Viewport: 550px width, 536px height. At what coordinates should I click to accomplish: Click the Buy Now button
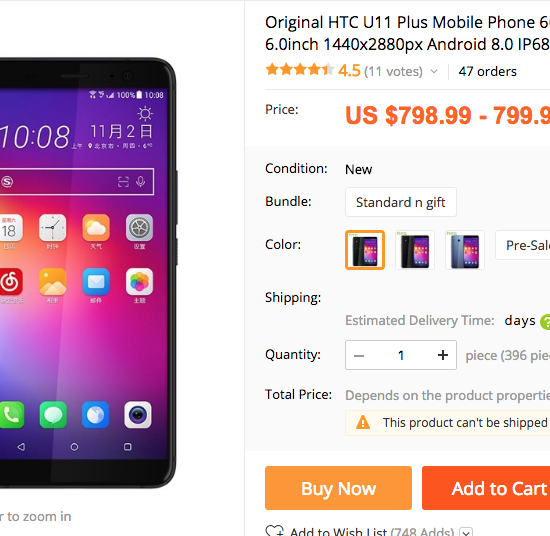tap(338, 488)
